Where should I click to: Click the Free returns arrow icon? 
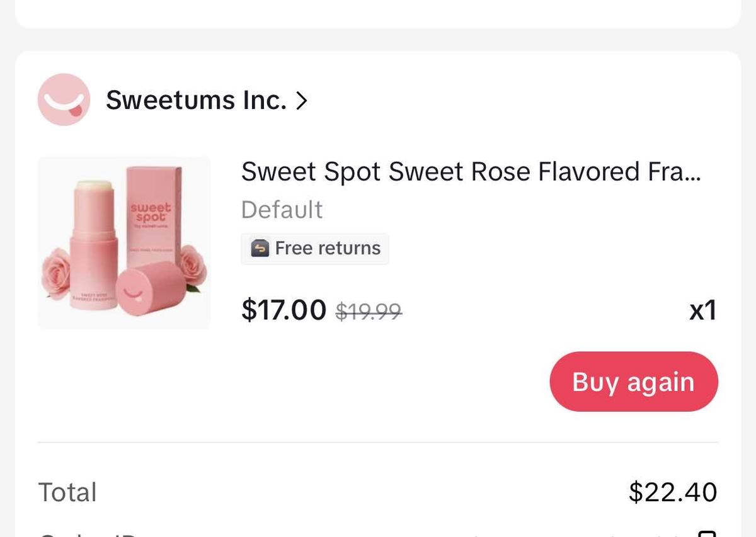point(260,249)
